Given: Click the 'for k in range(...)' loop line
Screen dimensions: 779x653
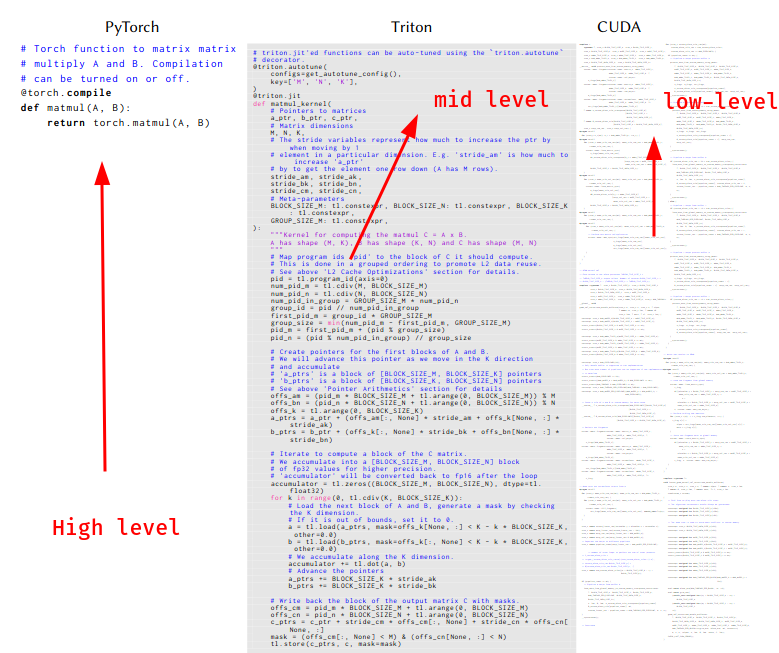Looking at the screenshot, I should [367, 498].
